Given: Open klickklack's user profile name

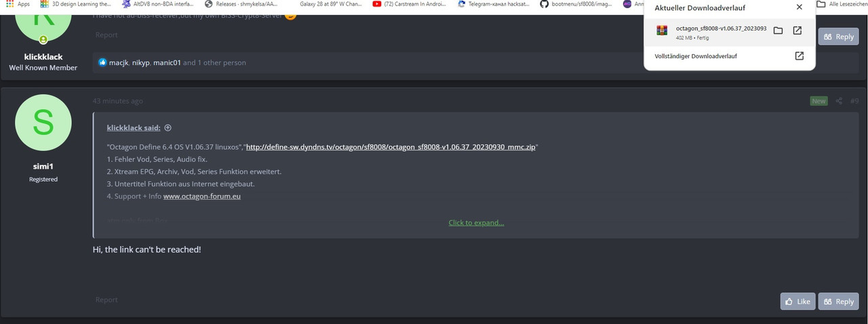Looking at the screenshot, I should 43,57.
